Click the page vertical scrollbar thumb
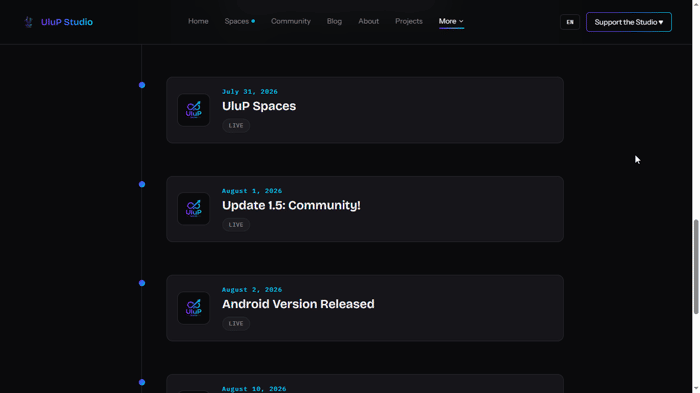The height and width of the screenshot is (393, 700). point(696,267)
